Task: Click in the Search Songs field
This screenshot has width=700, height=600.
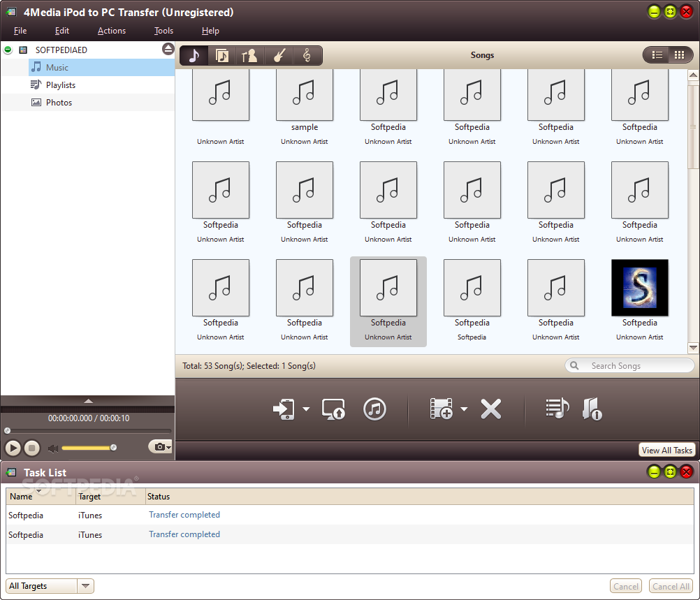Action: click(x=629, y=365)
